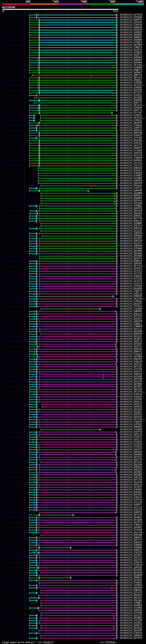Open hit UniRef100_P38414
The image size is (146, 644).
pos(131,633)
